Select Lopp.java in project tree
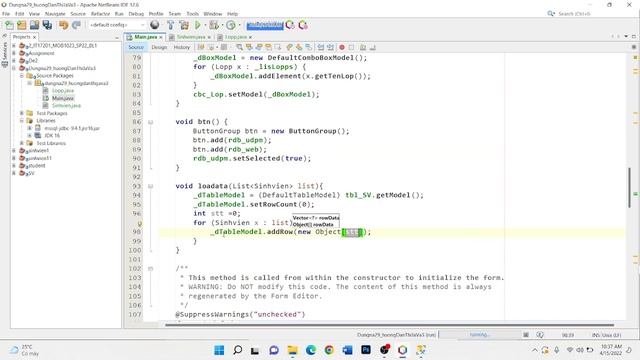This screenshot has height=360, width=640. point(63,91)
